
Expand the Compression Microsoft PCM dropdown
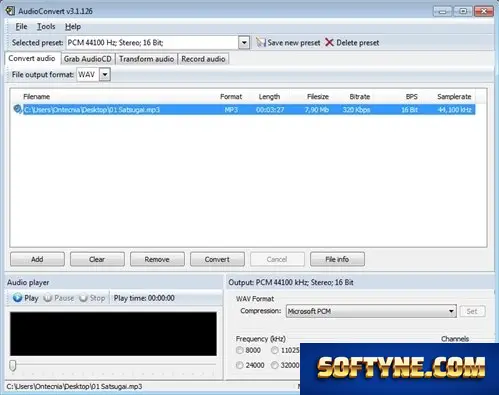pos(451,311)
